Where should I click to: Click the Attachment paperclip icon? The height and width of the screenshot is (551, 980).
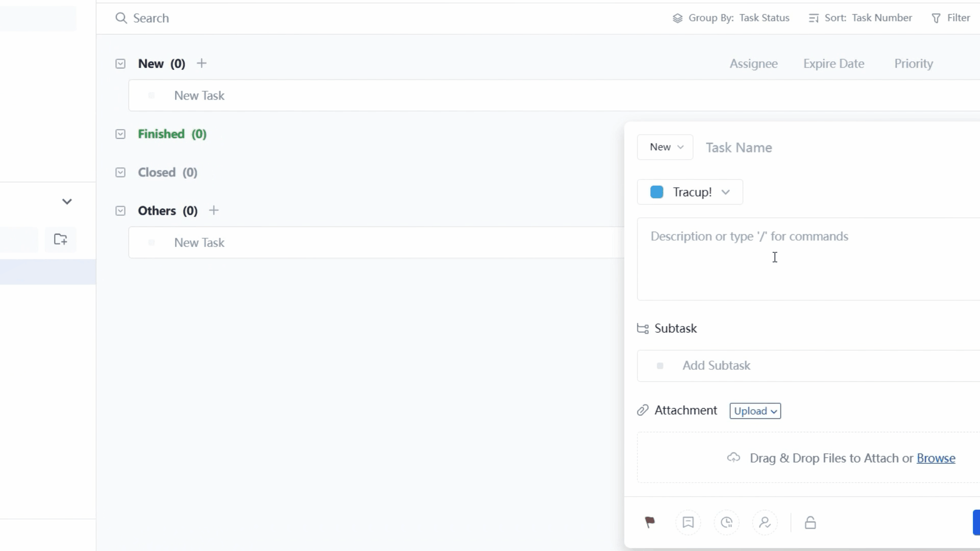[643, 410]
